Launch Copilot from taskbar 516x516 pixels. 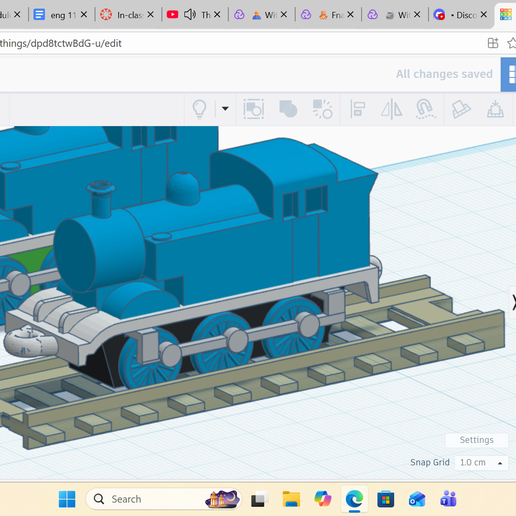pyautogui.click(x=323, y=499)
